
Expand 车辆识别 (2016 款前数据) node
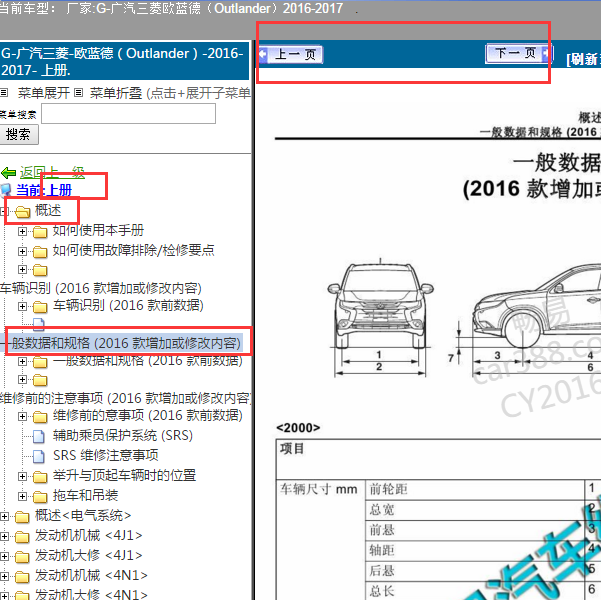point(22,306)
